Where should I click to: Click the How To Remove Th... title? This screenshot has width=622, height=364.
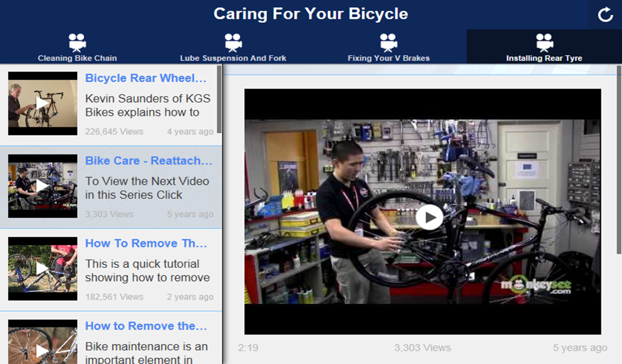tap(146, 243)
